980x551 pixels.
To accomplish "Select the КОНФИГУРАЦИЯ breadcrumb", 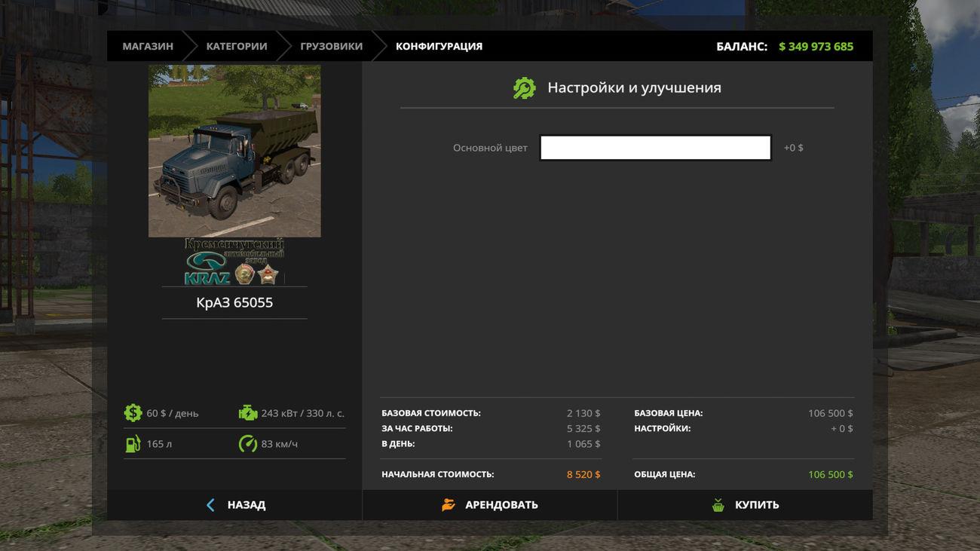I will pyautogui.click(x=439, y=47).
